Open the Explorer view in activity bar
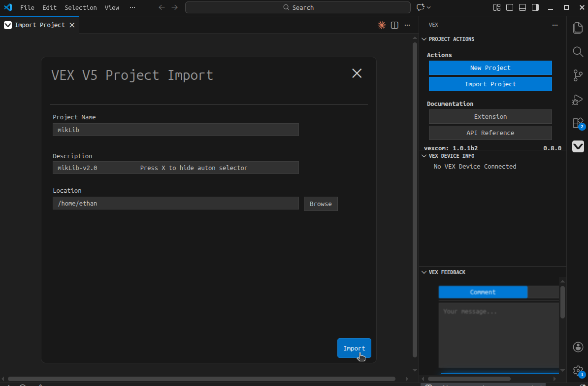 (x=578, y=28)
